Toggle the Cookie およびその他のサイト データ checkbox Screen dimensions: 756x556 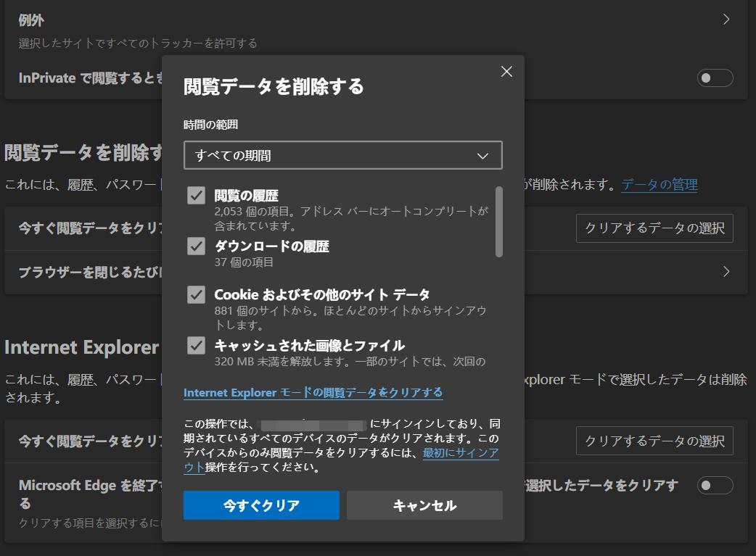[x=196, y=294]
